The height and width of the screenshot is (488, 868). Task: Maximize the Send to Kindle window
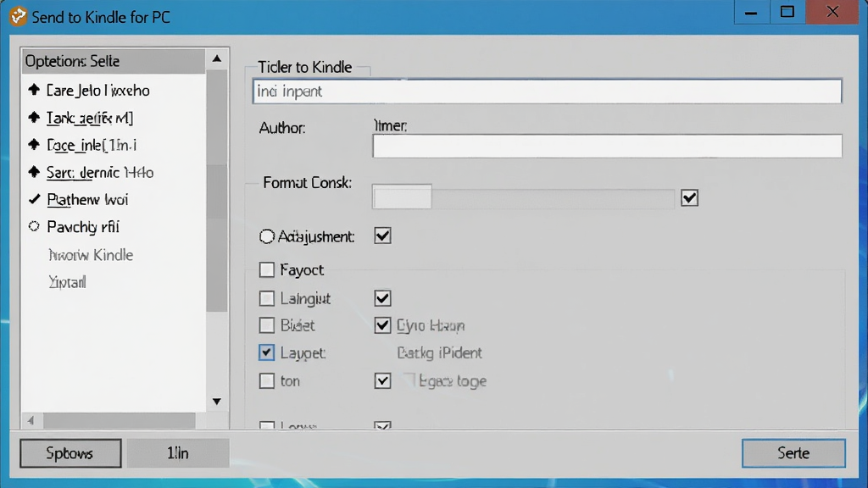[787, 12]
